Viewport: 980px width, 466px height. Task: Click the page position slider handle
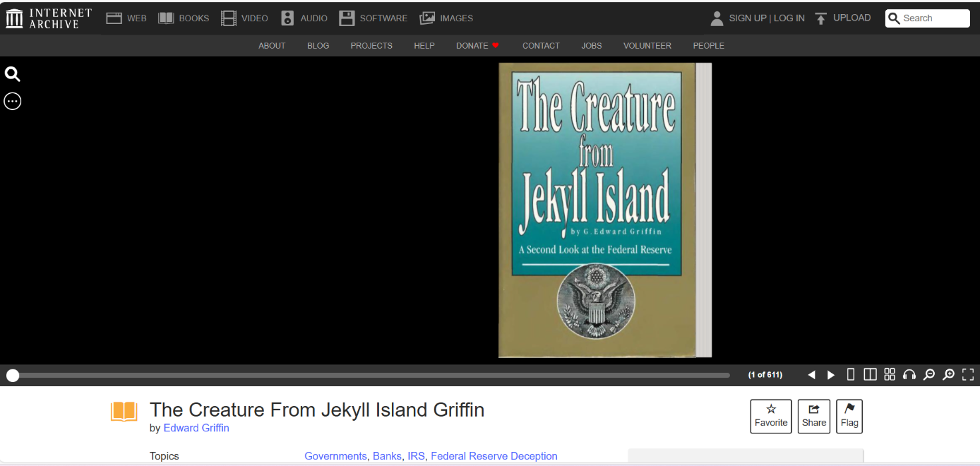click(x=13, y=375)
